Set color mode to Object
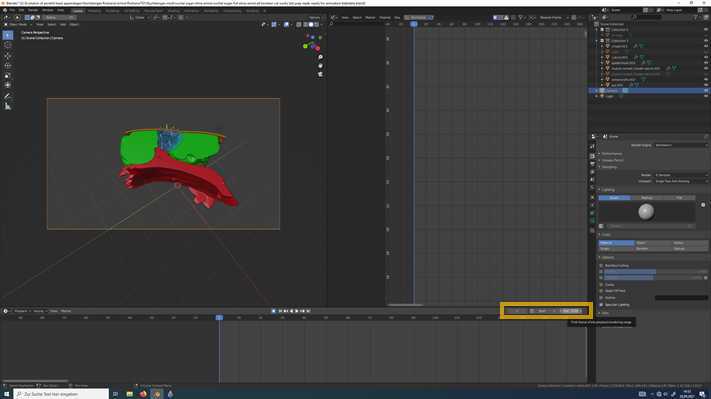 (x=653, y=243)
